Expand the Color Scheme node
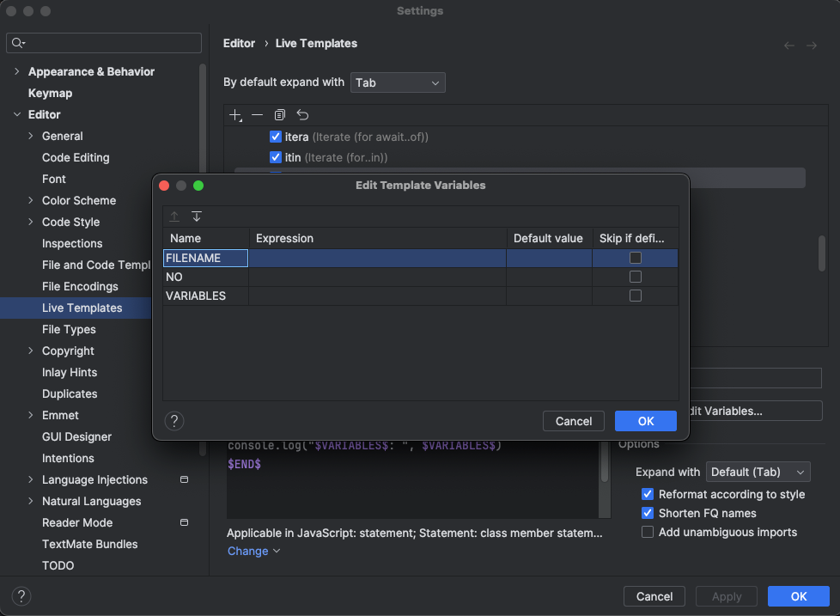840x616 pixels. tap(31, 200)
